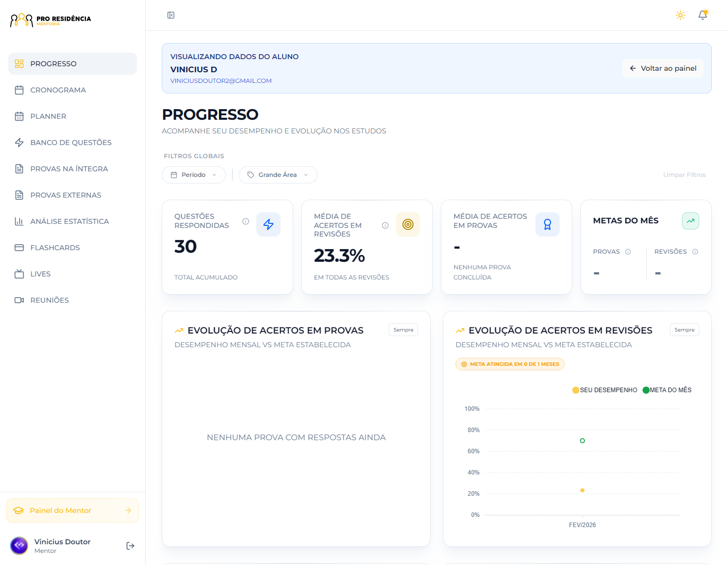Viewport: 728px width, 565px height.
Task: Click info icon beside Questões Respondidas
Action: (246, 221)
